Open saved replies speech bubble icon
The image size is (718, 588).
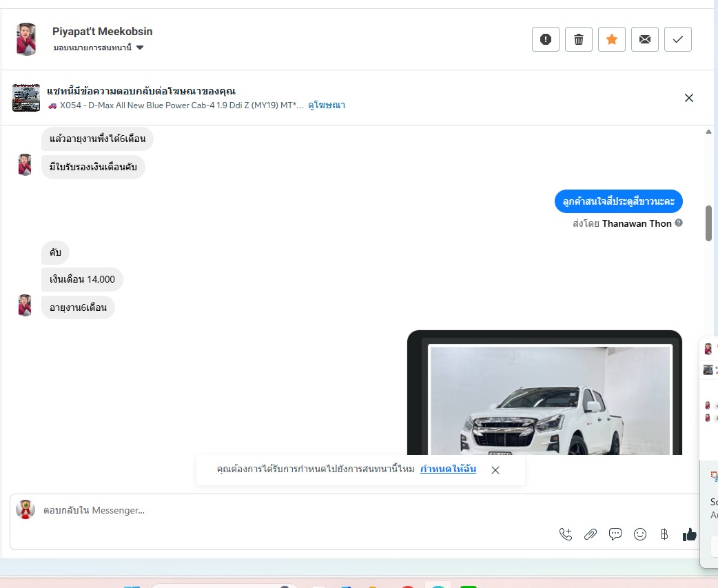point(615,534)
